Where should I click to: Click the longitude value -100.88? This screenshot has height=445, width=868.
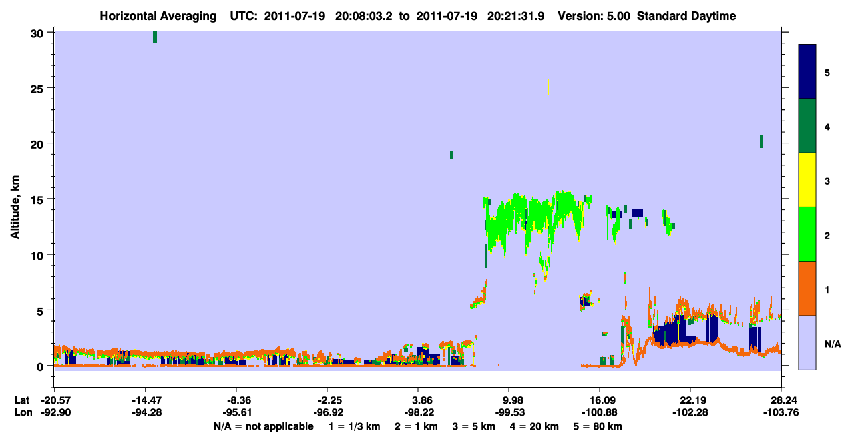point(600,412)
